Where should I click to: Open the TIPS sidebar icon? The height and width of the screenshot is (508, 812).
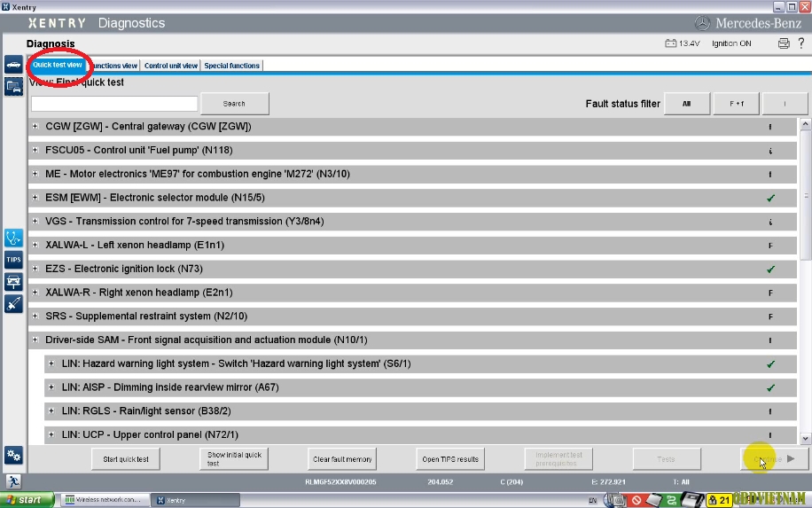point(13,260)
